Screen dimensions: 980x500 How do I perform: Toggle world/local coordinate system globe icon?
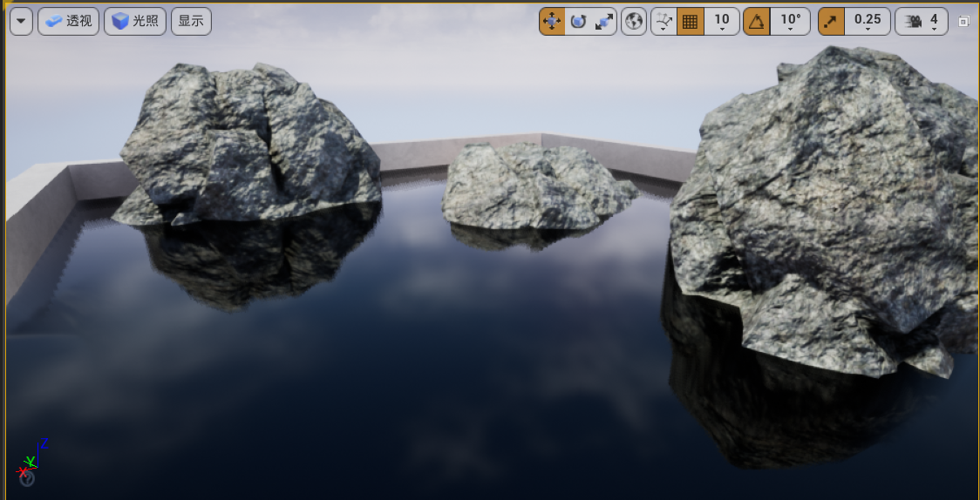pyautogui.click(x=634, y=22)
